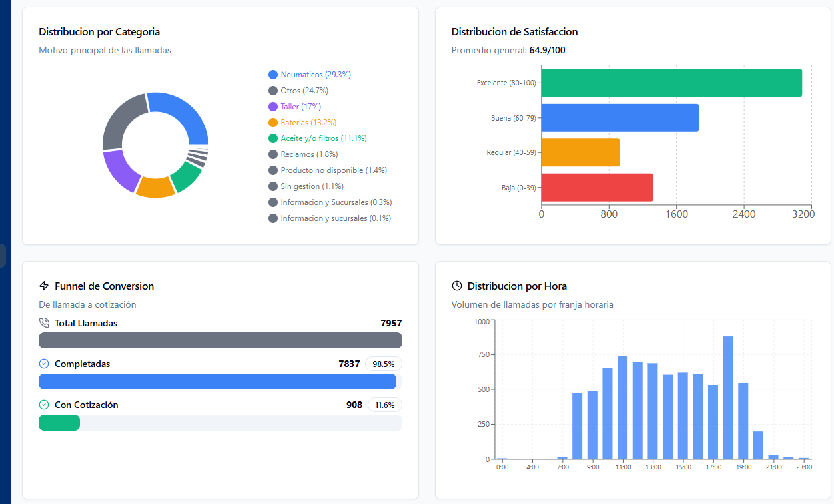Click the blue Completadas progress bar

point(218,381)
